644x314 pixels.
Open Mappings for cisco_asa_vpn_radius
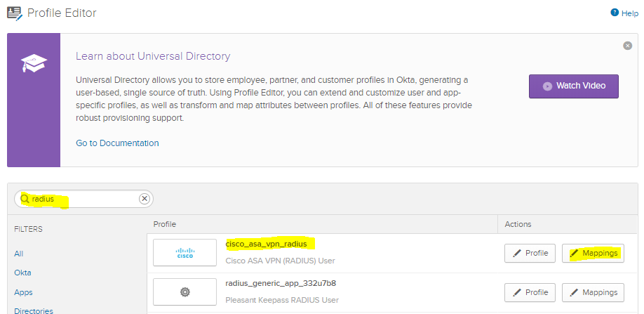point(593,253)
